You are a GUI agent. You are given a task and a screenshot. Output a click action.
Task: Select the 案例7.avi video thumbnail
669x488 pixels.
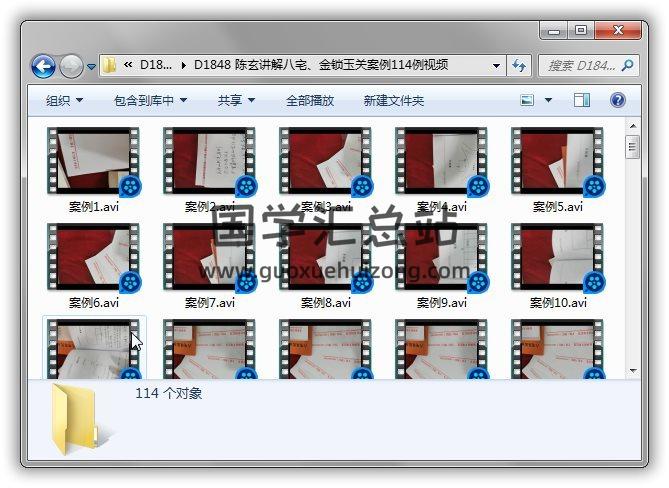tap(209, 257)
